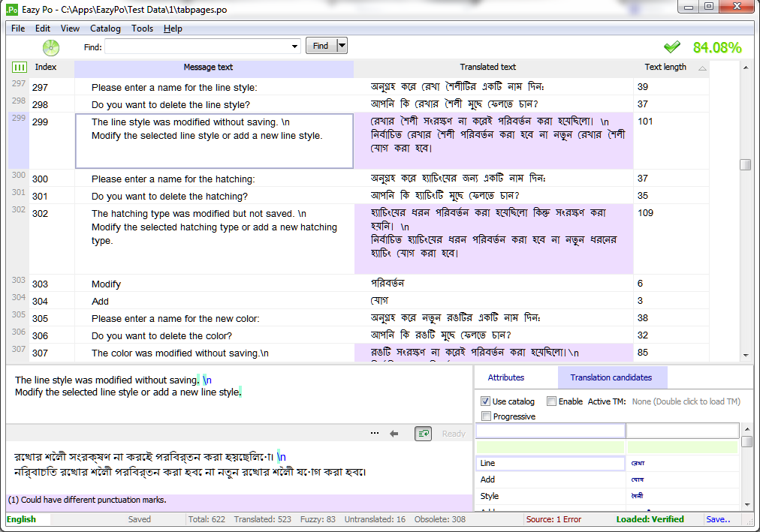Switch to the Translation candidates tab

[x=611, y=377]
